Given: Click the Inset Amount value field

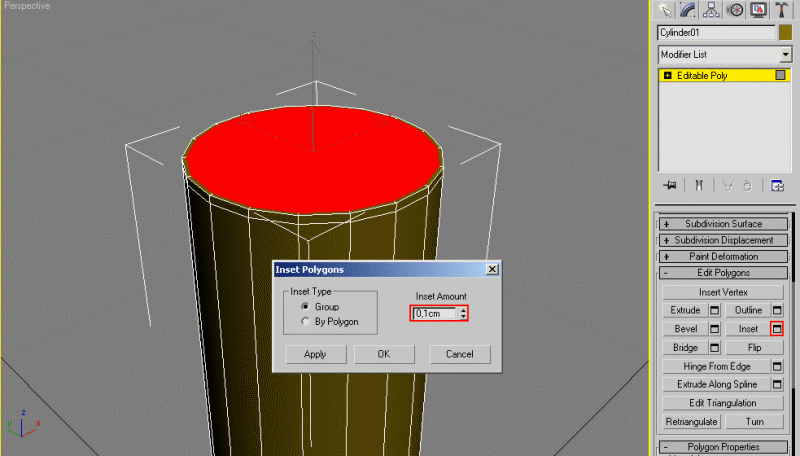Looking at the screenshot, I should tap(435, 313).
